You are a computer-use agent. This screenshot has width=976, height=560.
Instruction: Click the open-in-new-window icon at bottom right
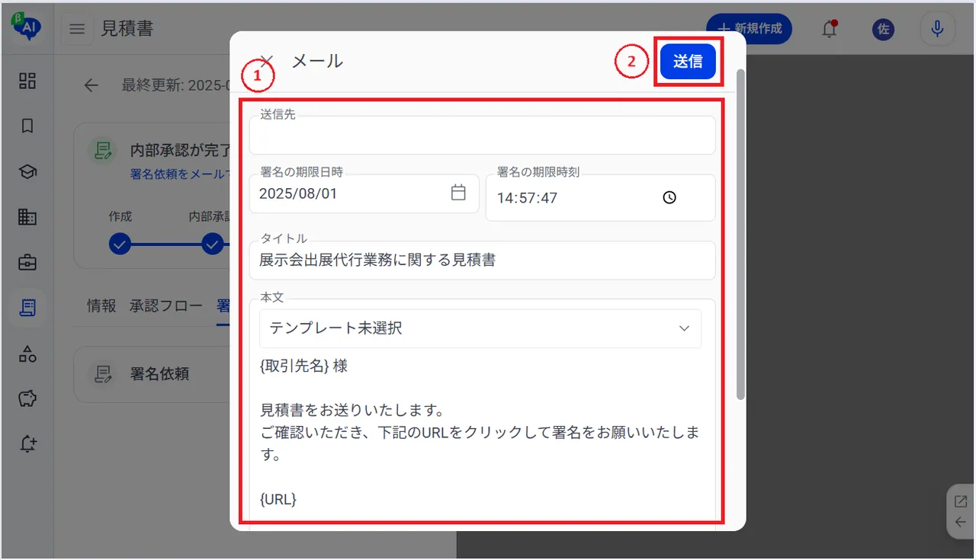point(961,501)
